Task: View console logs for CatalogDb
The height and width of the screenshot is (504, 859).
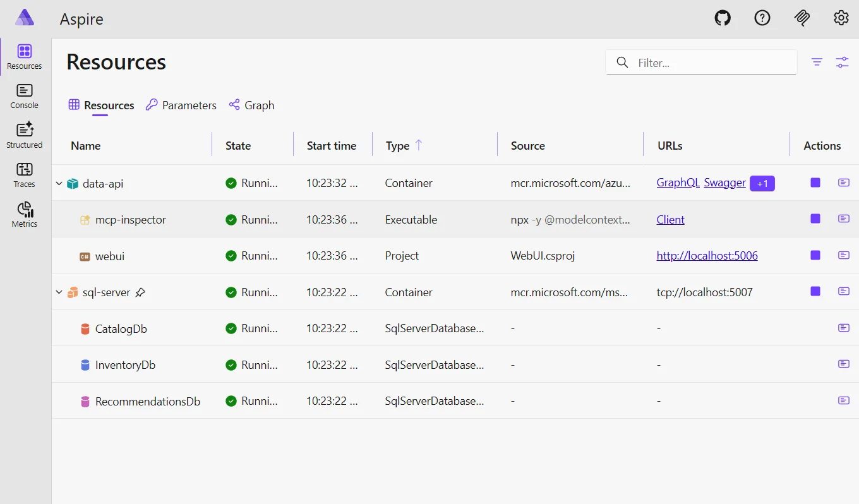Action: (x=843, y=328)
